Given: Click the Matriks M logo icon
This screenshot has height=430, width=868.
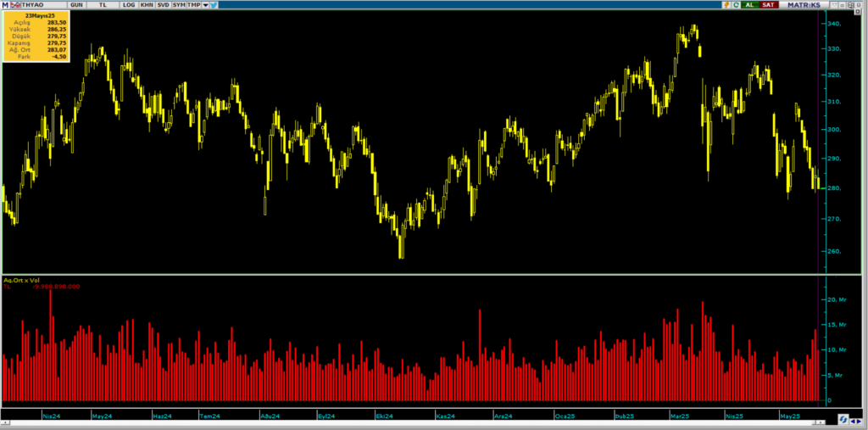Looking at the screenshot, I should coord(5,5).
